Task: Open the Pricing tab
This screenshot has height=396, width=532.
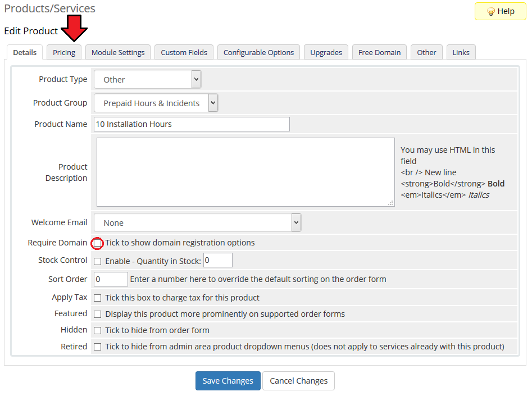Action: [64, 52]
